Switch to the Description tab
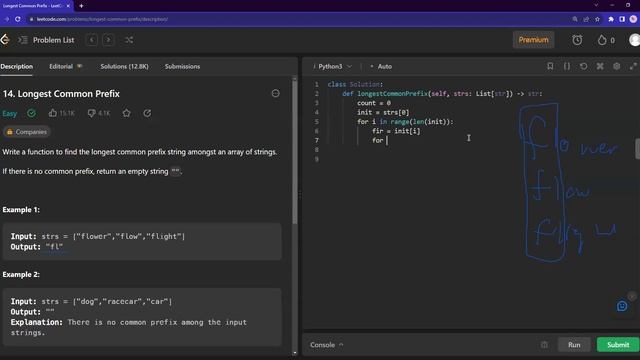The height and width of the screenshot is (360, 640). [16, 67]
